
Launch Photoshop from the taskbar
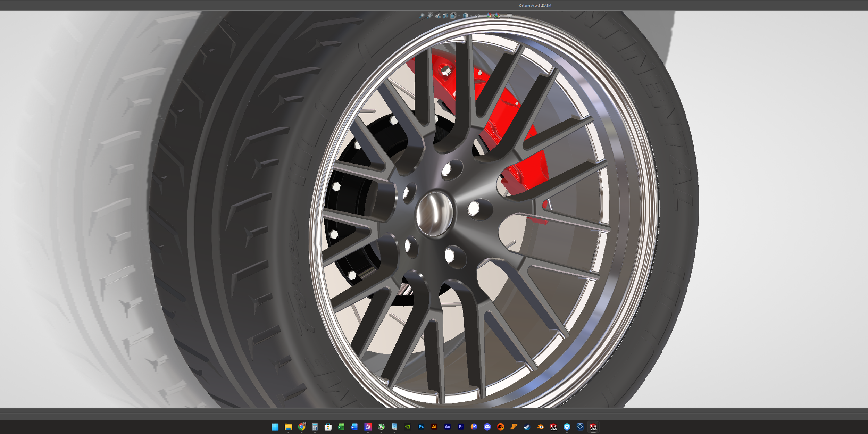click(x=421, y=427)
